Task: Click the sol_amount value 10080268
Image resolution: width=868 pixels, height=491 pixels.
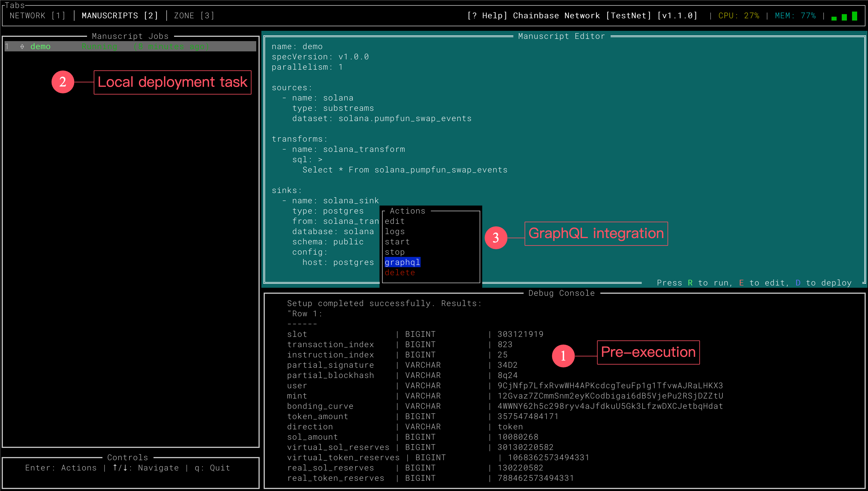Action: click(x=518, y=437)
